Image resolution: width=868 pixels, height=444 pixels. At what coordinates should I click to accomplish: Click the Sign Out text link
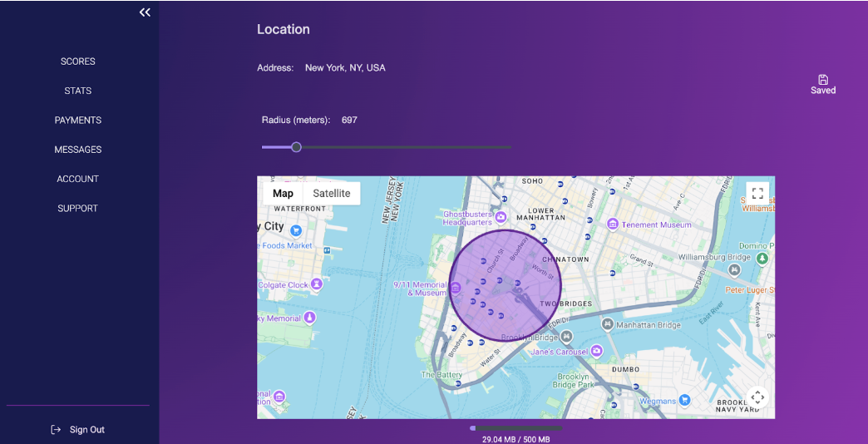point(87,430)
